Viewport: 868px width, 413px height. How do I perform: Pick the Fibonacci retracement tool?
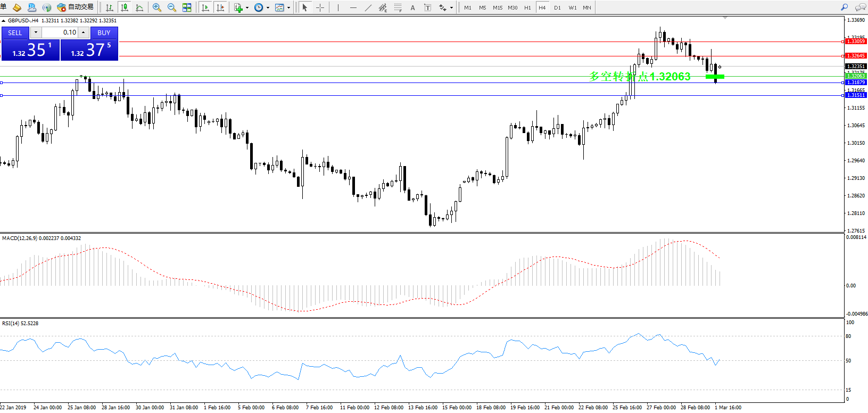click(398, 7)
